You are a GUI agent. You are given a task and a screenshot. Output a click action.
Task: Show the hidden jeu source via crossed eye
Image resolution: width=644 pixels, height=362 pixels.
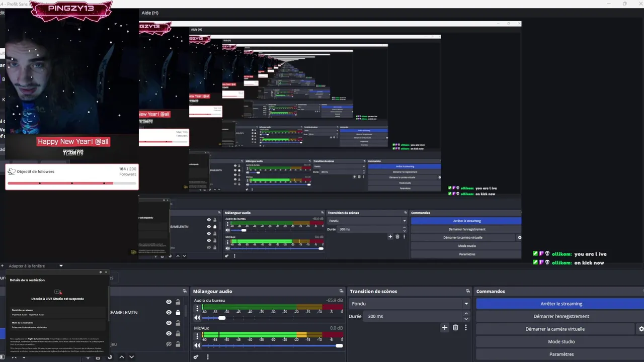(169, 344)
